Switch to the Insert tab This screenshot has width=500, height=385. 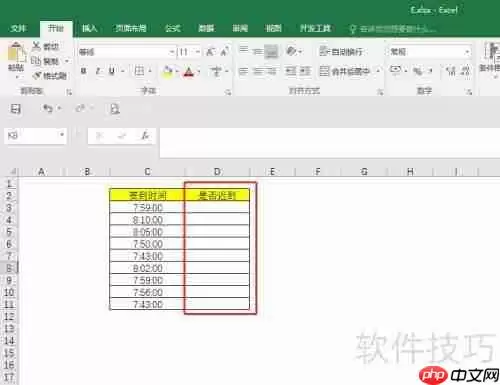tap(90, 28)
